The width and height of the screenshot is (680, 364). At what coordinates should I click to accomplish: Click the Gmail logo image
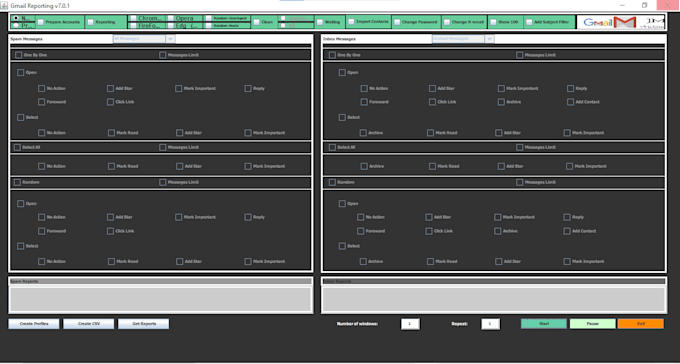[621, 22]
